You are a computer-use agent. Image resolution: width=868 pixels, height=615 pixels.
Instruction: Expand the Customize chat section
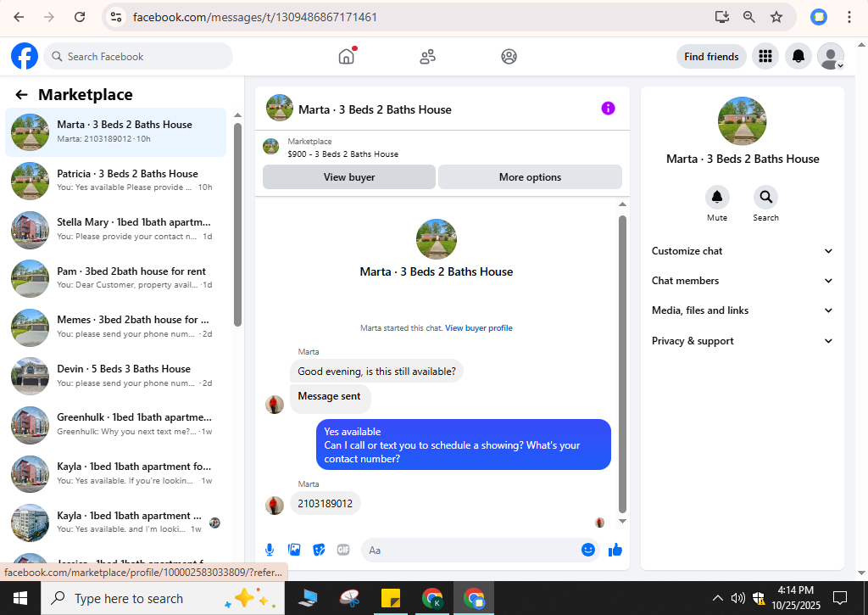pos(743,251)
